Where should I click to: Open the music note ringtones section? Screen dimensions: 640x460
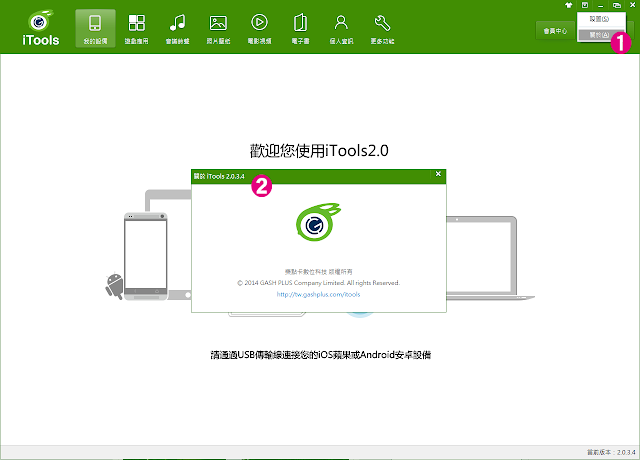(x=178, y=29)
